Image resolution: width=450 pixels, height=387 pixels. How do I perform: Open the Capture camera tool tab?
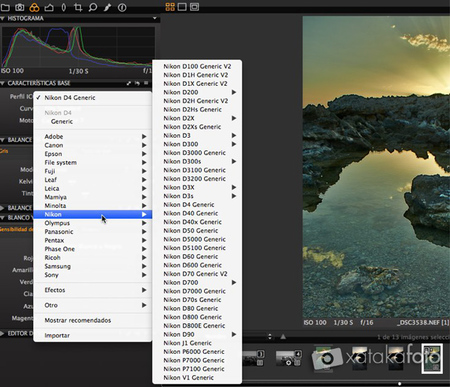pos(20,7)
